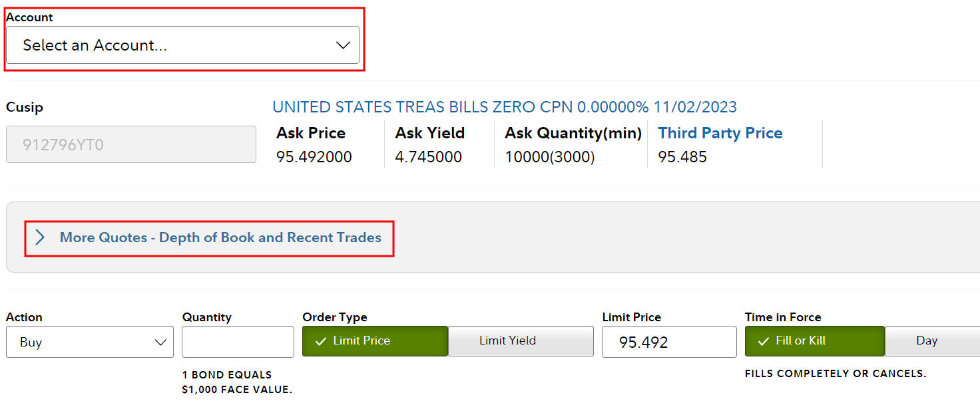The height and width of the screenshot is (411, 980).
Task: Select the Limit Price order type
Action: tap(375, 341)
